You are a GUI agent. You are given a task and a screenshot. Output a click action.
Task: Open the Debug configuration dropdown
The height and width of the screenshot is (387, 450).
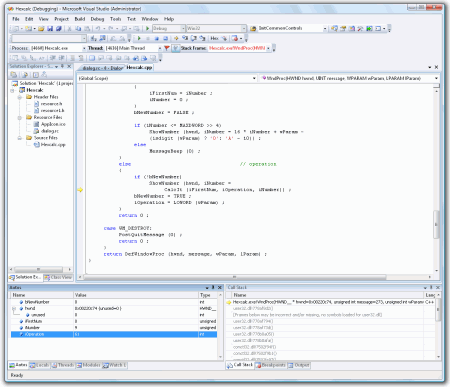(x=183, y=29)
